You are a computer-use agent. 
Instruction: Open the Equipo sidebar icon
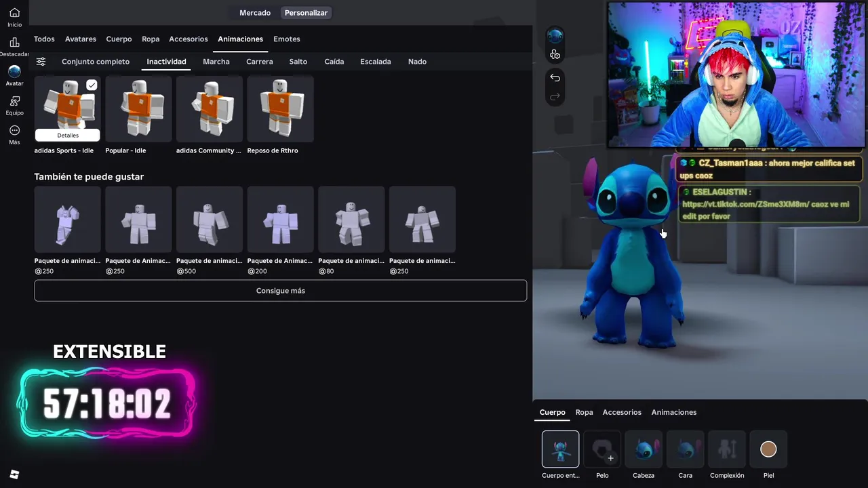click(14, 105)
